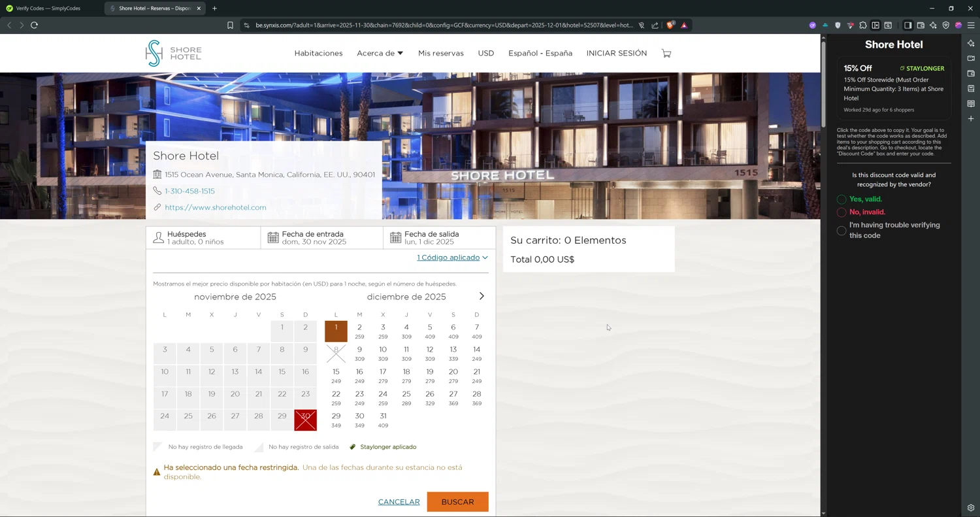980x517 pixels.
Task: Open sidebar settings gear icon
Action: tap(971, 508)
